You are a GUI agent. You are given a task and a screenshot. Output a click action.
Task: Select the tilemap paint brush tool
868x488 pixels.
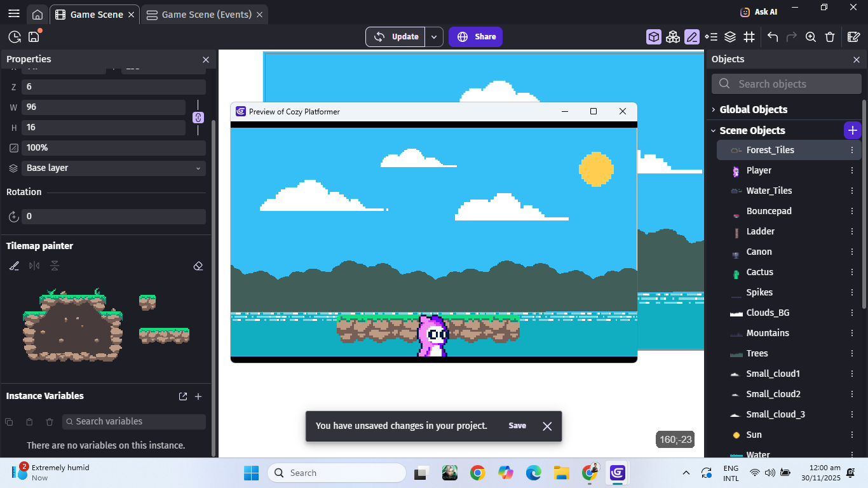[15, 266]
